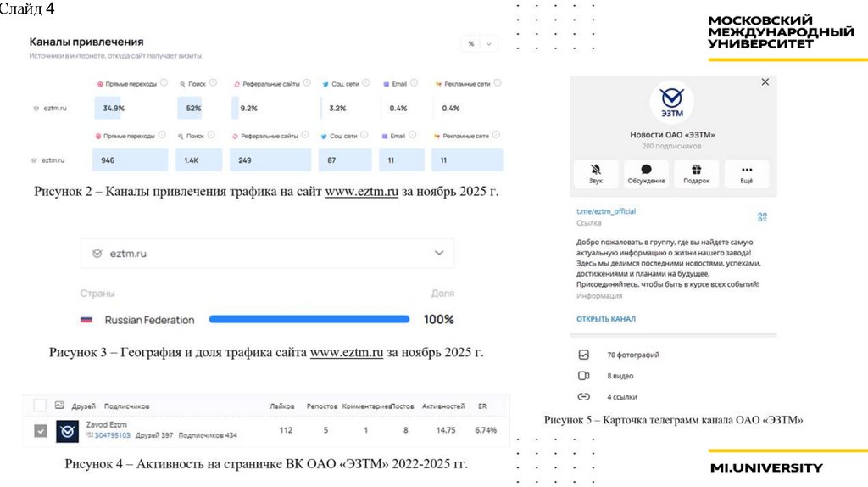
Task: Click info icon beside Поиск above 52%
Action: pos(213,83)
